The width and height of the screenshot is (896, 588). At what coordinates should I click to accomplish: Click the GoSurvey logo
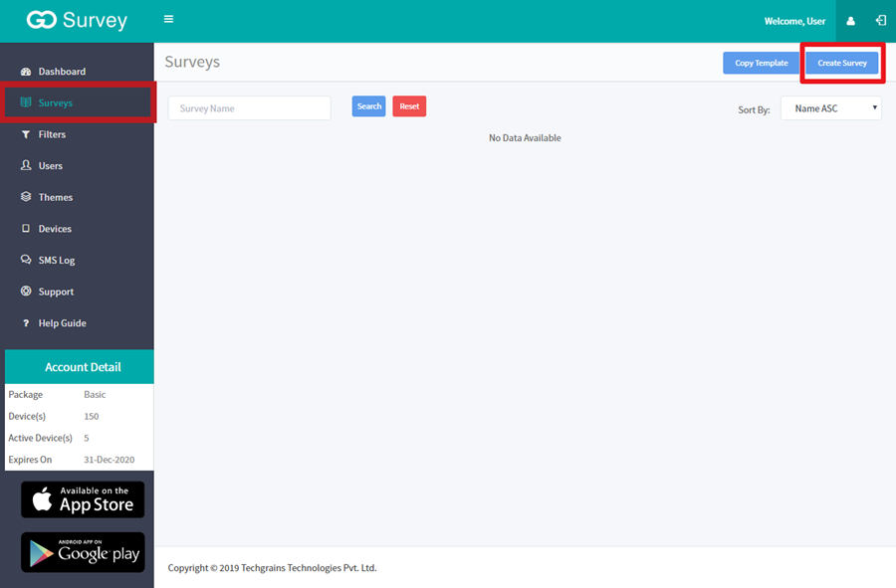[77, 20]
